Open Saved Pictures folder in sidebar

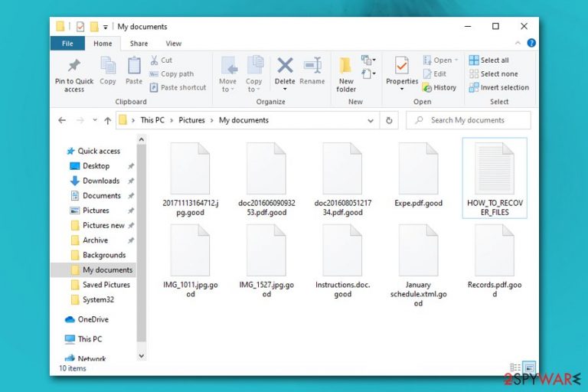coord(100,285)
